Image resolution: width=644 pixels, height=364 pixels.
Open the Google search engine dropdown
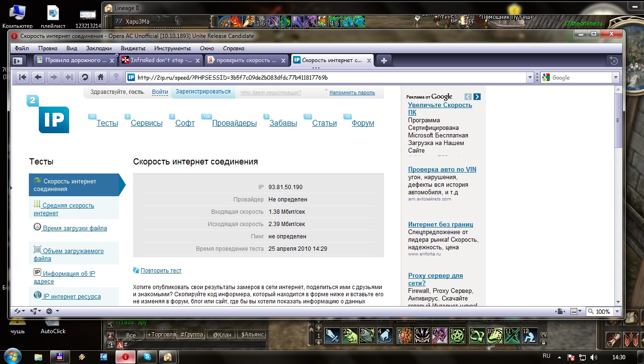click(x=616, y=78)
